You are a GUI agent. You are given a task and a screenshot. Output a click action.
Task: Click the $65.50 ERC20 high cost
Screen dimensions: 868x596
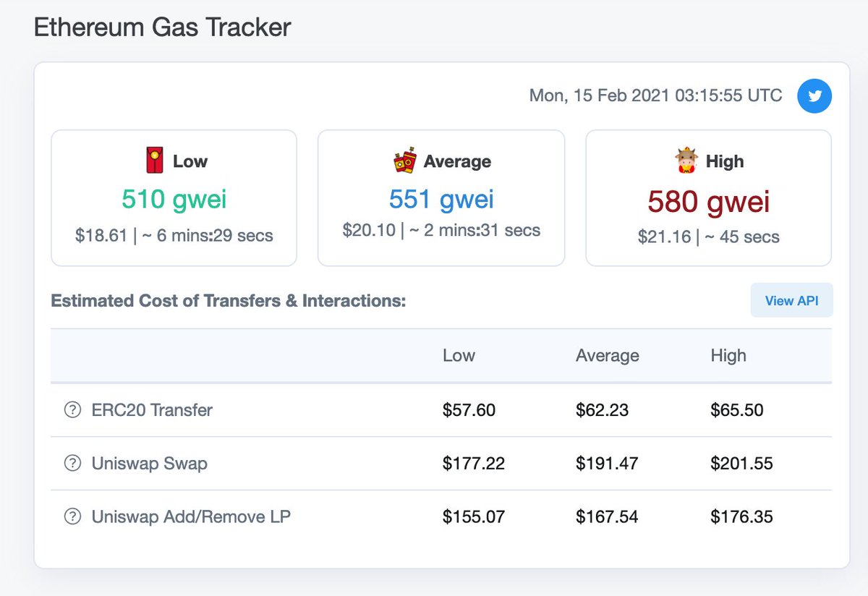[x=736, y=410]
